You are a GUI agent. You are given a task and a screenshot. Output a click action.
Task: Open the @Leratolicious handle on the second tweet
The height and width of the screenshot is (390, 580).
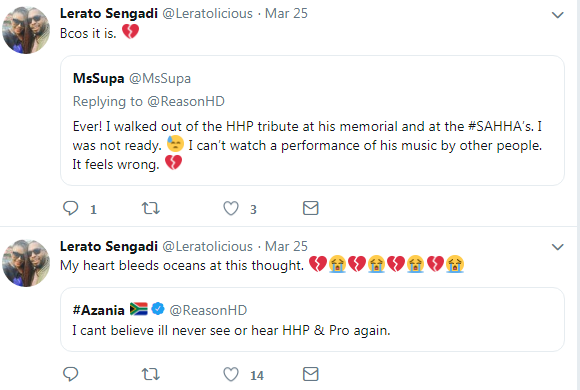[208, 246]
